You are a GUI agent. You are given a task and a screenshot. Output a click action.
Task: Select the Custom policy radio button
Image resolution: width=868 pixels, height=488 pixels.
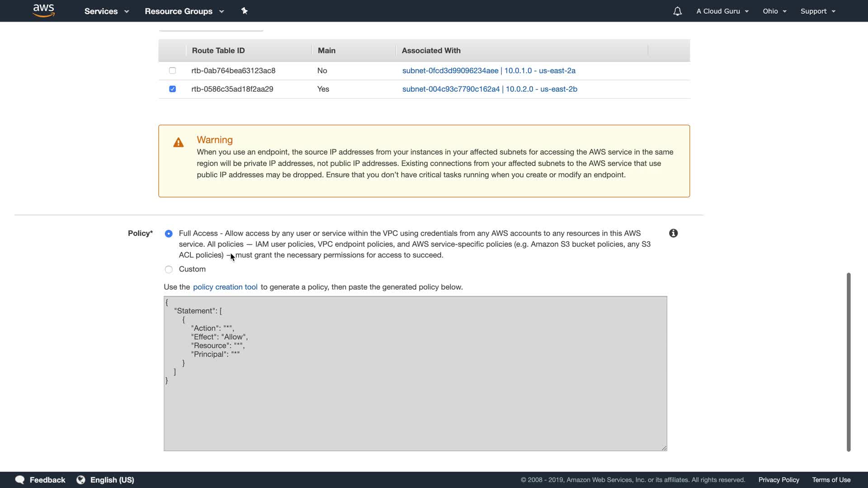click(x=169, y=269)
